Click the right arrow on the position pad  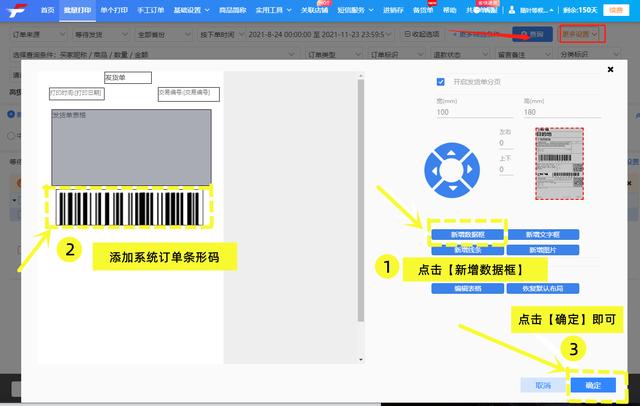469,169
